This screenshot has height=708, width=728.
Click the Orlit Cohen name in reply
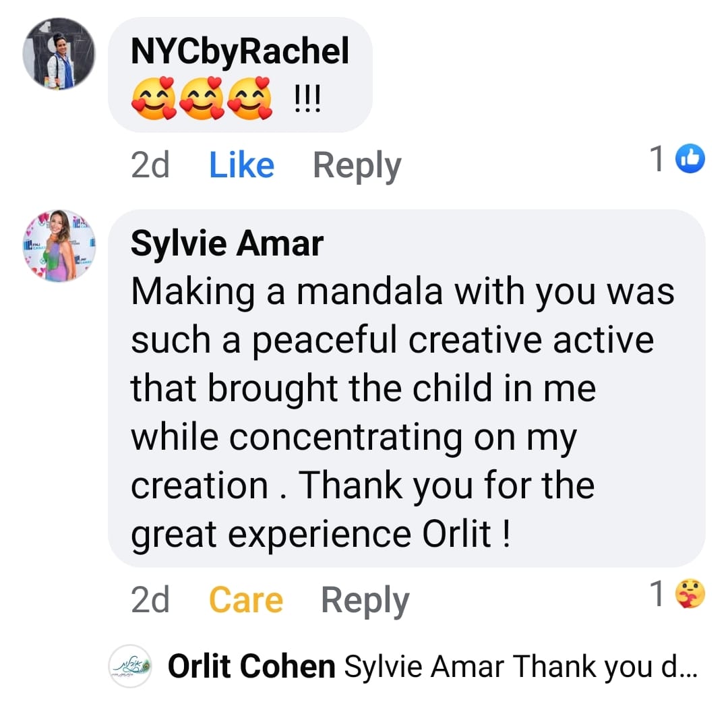251,666
